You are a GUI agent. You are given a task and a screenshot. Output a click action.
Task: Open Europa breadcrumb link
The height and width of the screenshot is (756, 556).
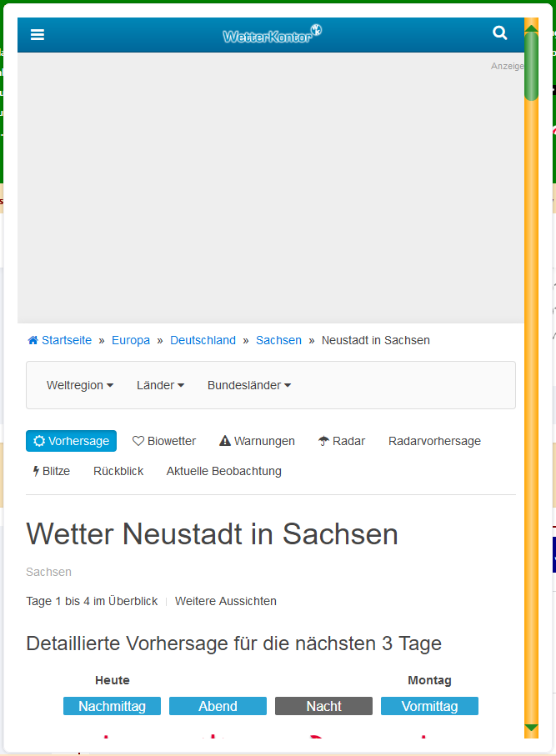[x=131, y=340]
